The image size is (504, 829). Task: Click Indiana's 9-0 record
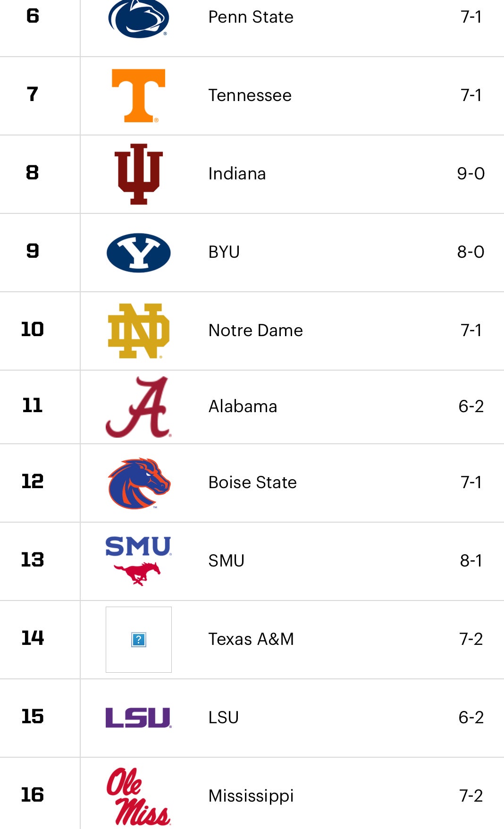point(470,174)
